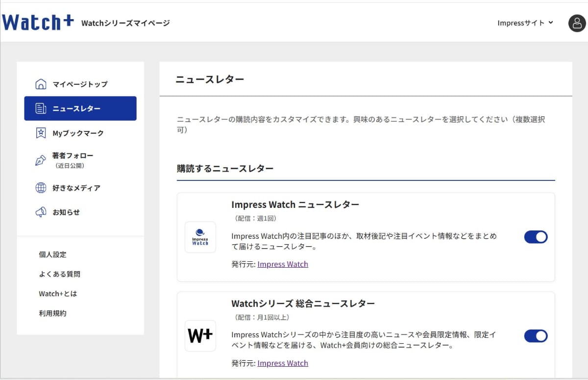Select the ニュースレター sidebar icon
The height and width of the screenshot is (380, 588).
click(41, 108)
